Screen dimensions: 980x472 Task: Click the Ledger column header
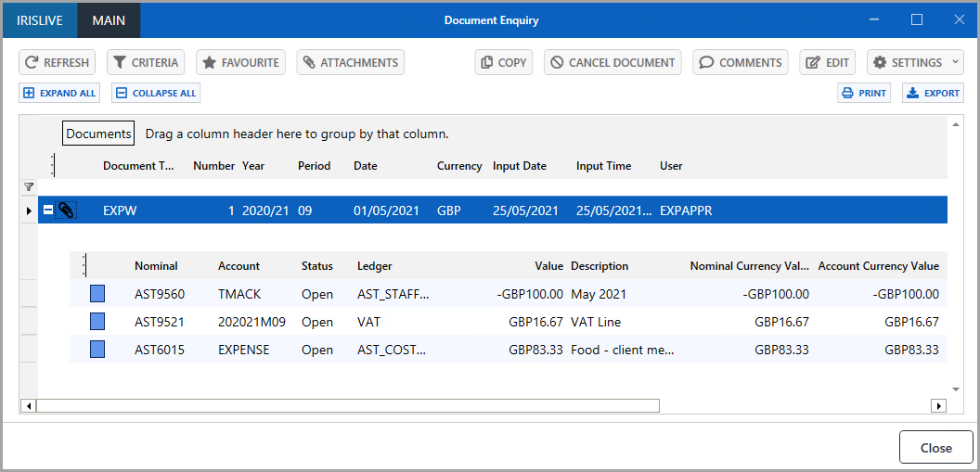tap(374, 266)
